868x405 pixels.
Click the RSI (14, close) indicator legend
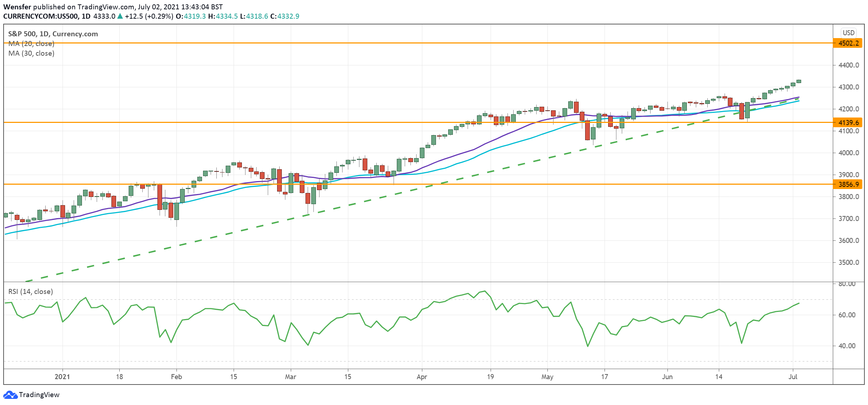tap(31, 291)
